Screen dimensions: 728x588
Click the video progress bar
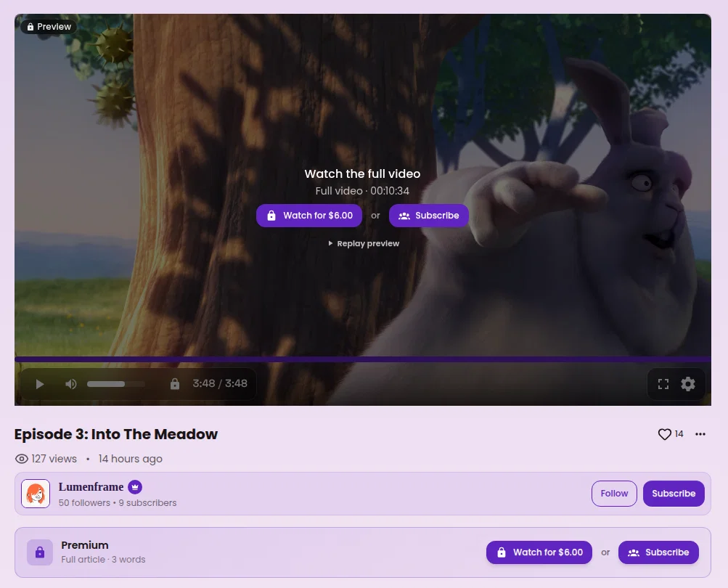363,359
